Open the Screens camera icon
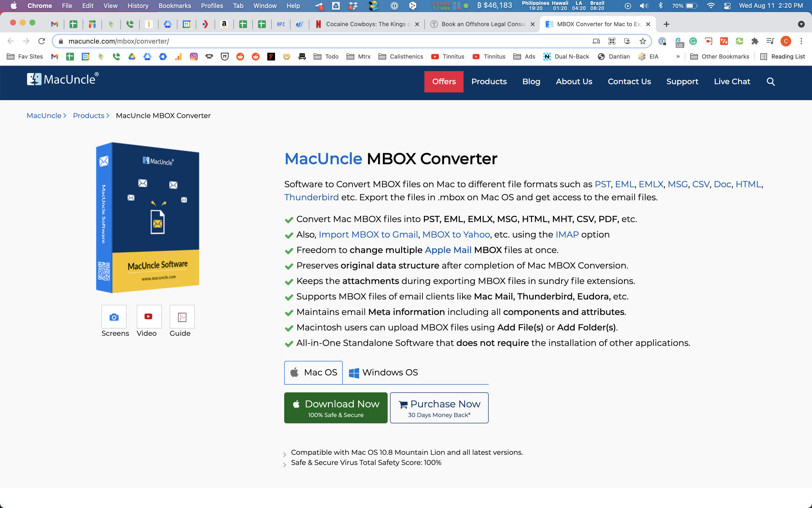 tap(114, 317)
